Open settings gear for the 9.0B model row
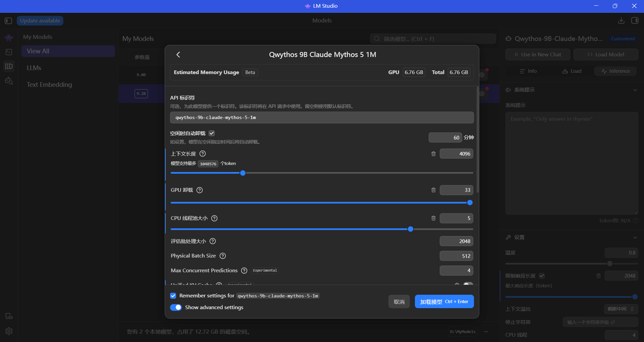Screen dimensions: 644x342 click(482, 75)
